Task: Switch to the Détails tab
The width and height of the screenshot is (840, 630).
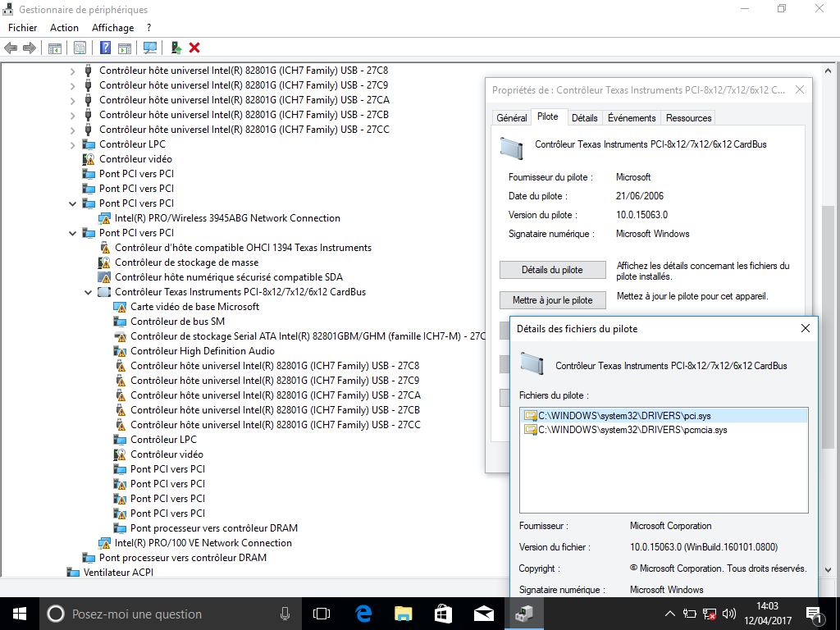Action: coord(584,118)
